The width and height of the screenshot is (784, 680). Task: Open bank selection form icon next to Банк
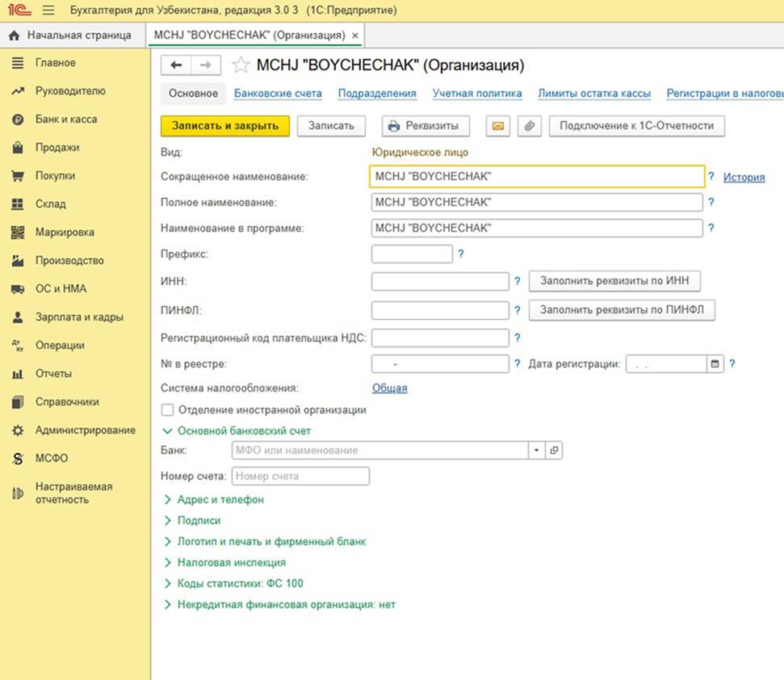click(x=554, y=451)
